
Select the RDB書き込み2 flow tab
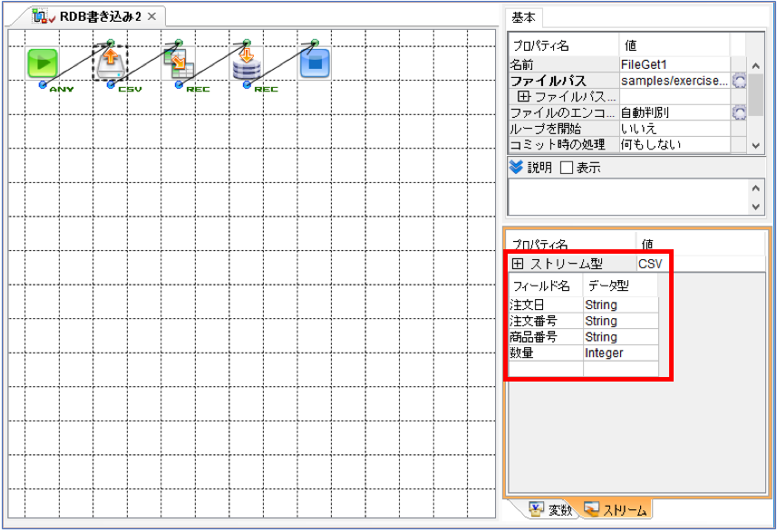pyautogui.click(x=94, y=16)
